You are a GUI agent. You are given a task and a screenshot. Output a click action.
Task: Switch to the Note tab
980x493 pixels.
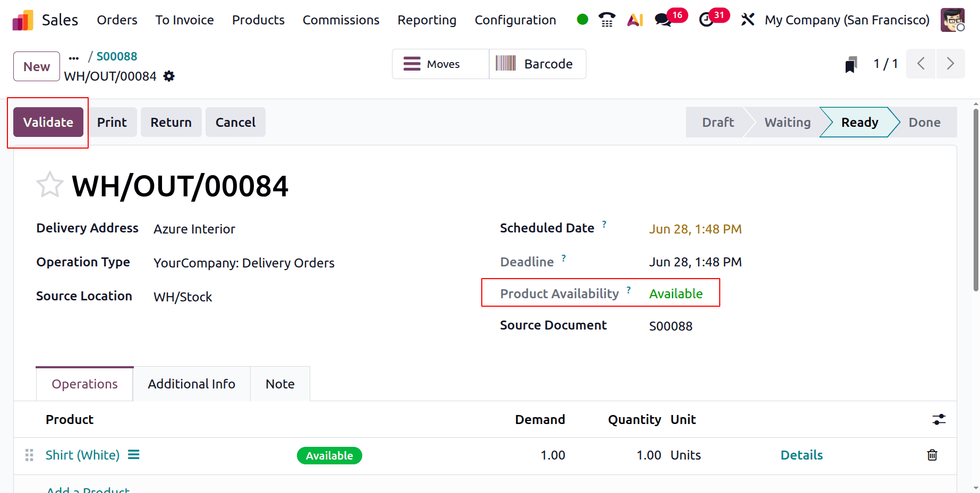point(280,384)
